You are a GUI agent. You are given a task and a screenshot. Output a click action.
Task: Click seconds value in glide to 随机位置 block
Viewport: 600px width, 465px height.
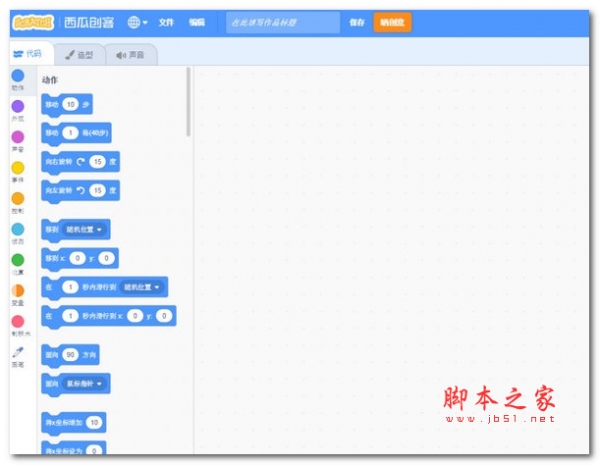coord(70,287)
